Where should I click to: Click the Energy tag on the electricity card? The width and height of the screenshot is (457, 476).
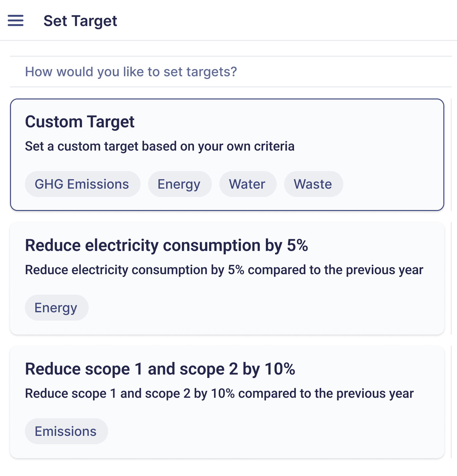(x=56, y=308)
